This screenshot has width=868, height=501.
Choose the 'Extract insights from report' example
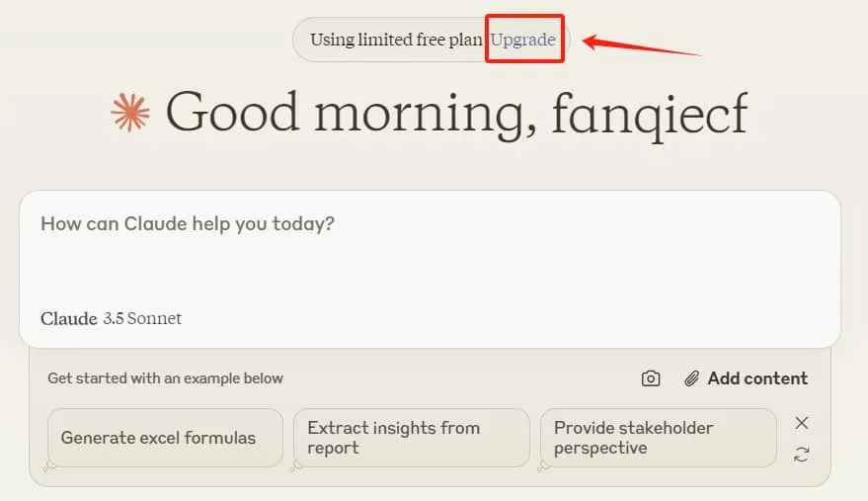click(x=412, y=438)
